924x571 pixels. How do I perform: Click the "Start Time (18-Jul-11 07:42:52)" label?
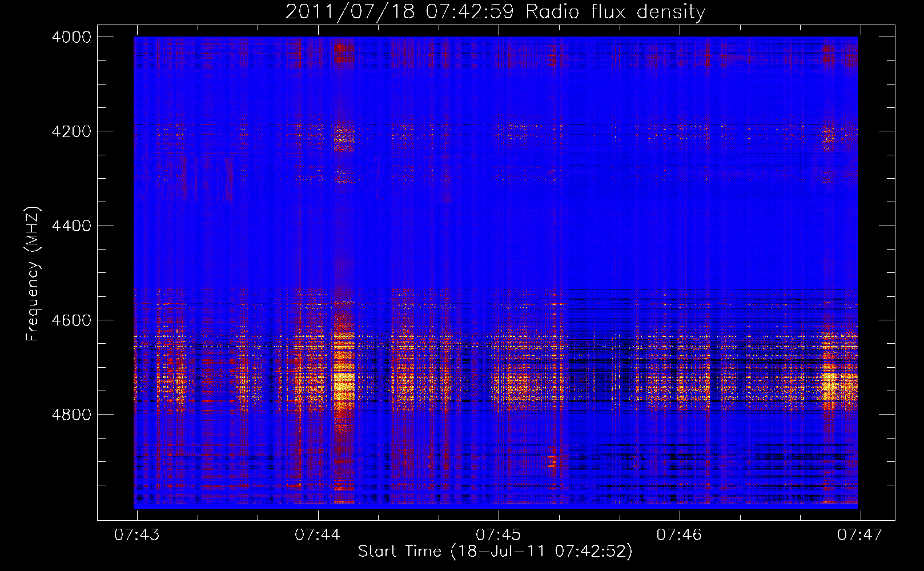click(x=495, y=552)
